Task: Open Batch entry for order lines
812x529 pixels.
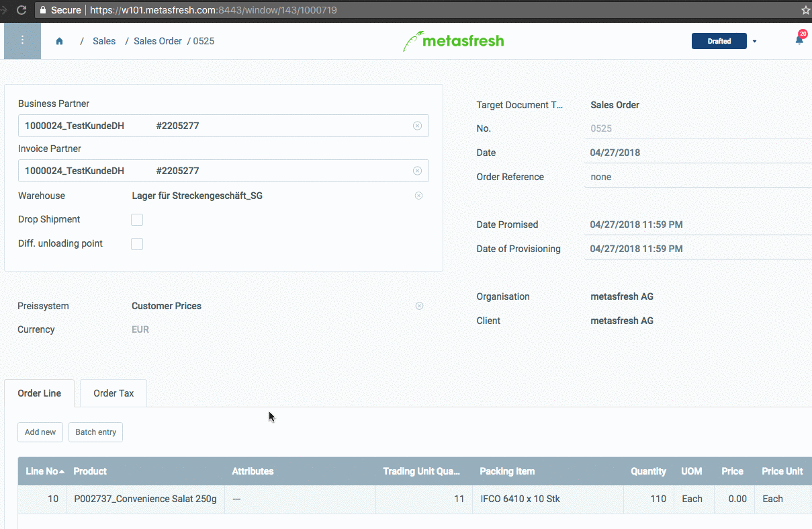Action: coord(95,432)
